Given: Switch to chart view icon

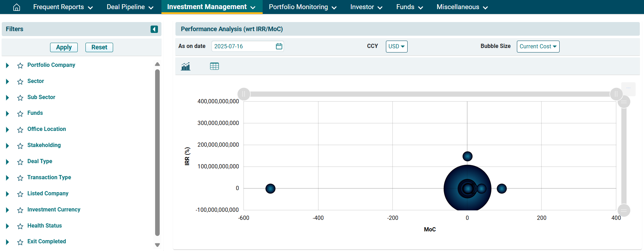Looking at the screenshot, I should click(x=186, y=66).
